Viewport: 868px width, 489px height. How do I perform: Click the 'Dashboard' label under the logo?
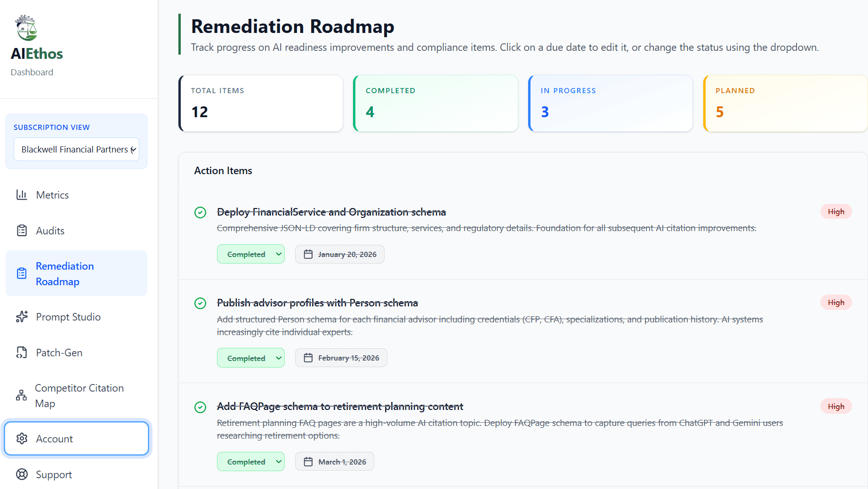[32, 72]
